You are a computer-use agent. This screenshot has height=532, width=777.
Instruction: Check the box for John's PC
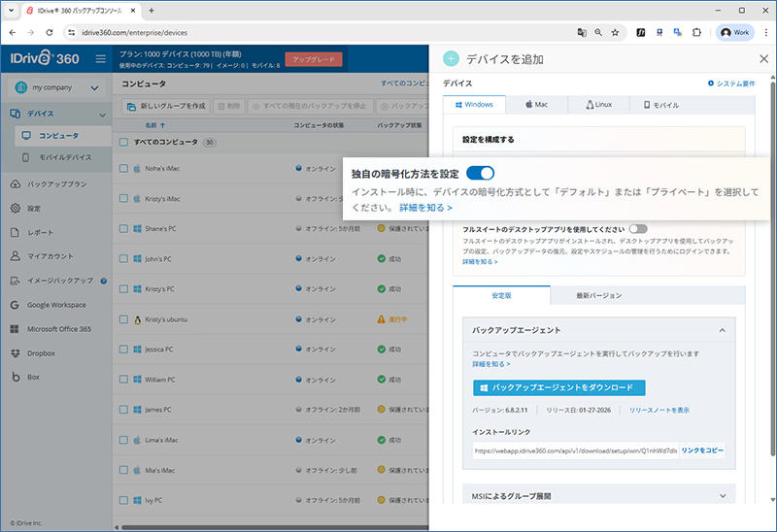[x=123, y=259]
